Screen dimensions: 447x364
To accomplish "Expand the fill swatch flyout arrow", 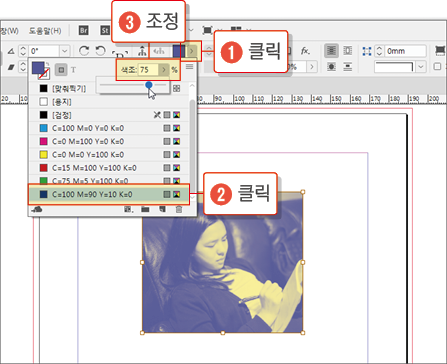I will (x=192, y=51).
